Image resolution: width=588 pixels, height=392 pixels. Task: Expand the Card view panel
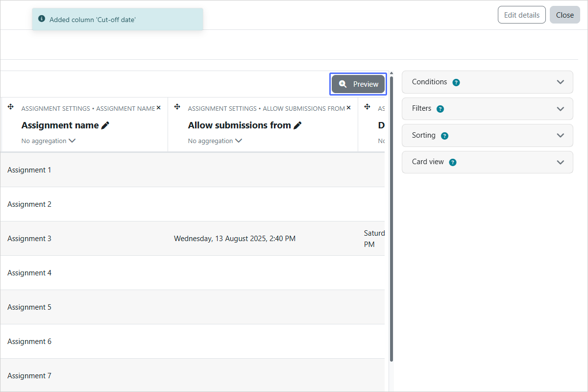click(x=488, y=162)
